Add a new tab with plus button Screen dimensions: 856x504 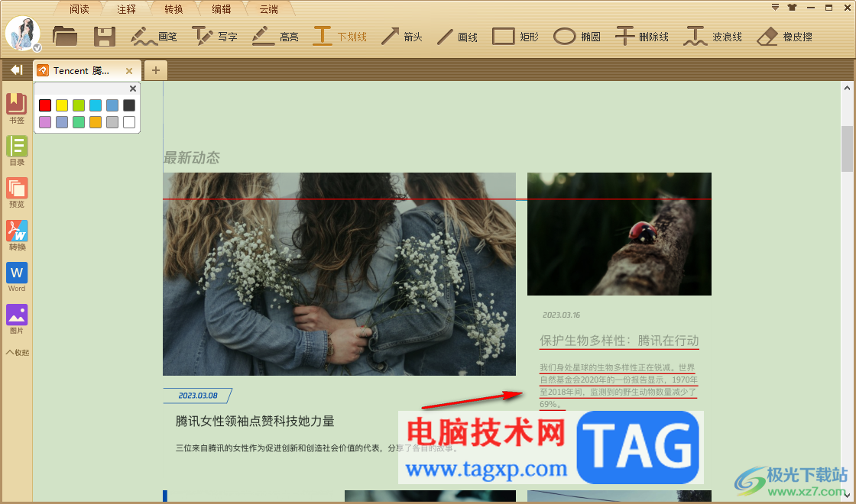tap(156, 70)
